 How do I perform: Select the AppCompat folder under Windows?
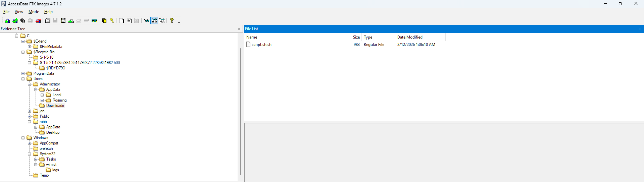point(49,143)
